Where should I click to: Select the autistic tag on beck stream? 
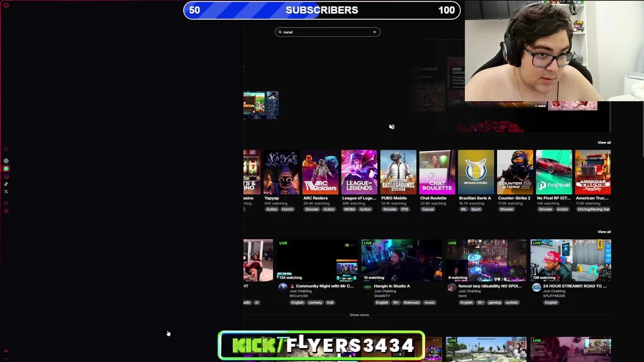tap(512, 303)
